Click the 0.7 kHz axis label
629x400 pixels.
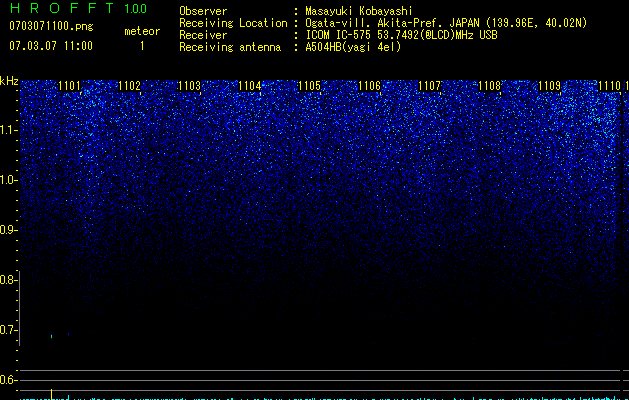coord(8,330)
